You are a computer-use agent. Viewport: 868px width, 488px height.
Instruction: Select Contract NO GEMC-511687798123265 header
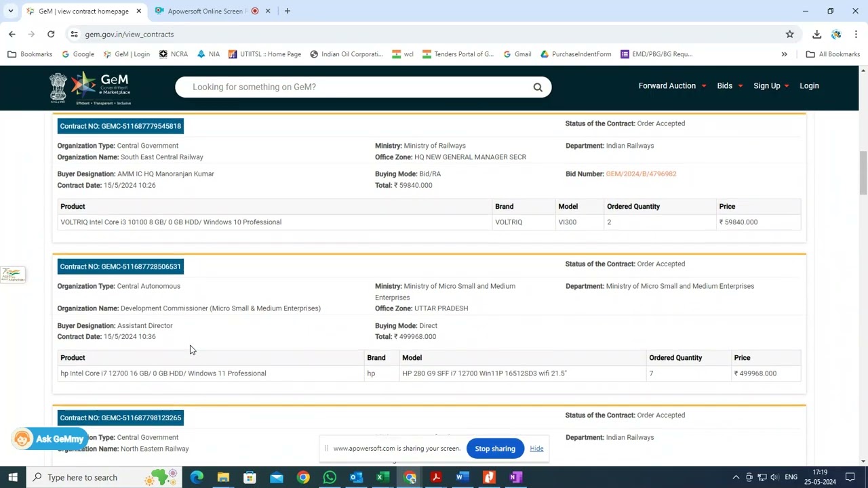tap(121, 418)
